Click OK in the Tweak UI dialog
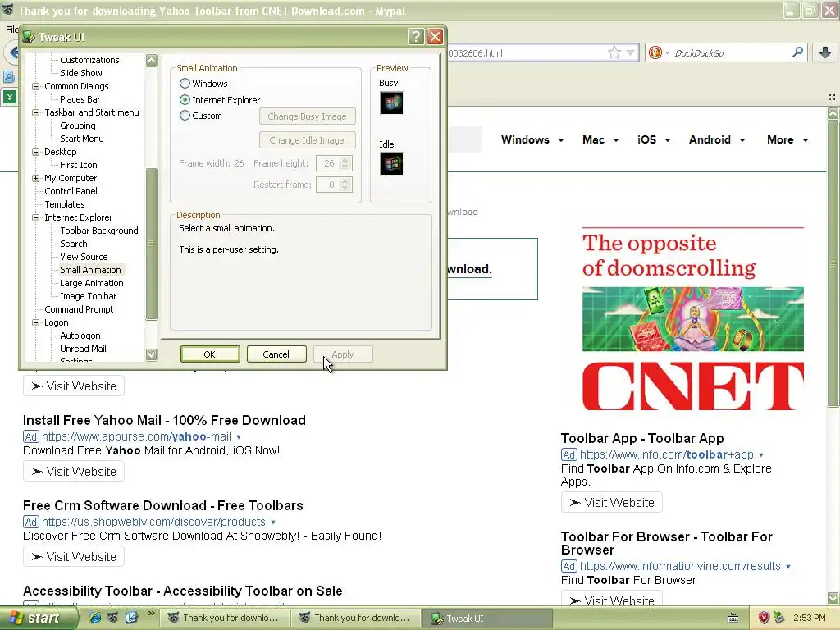This screenshot has height=630, width=840. click(209, 354)
